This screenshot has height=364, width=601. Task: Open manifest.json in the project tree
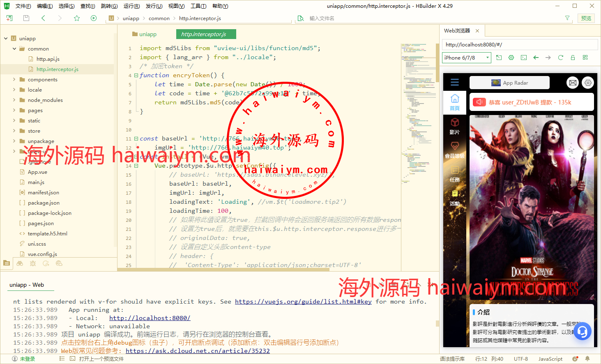click(43, 192)
